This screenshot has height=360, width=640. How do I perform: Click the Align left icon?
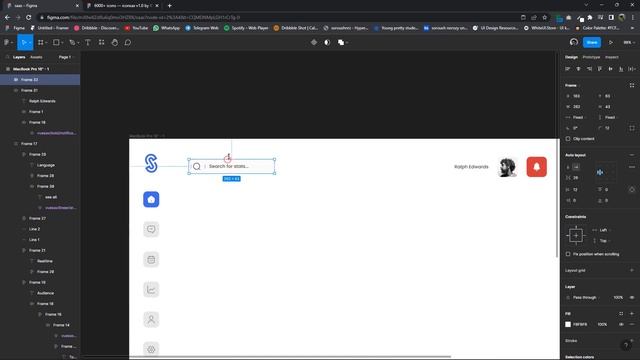568,69
